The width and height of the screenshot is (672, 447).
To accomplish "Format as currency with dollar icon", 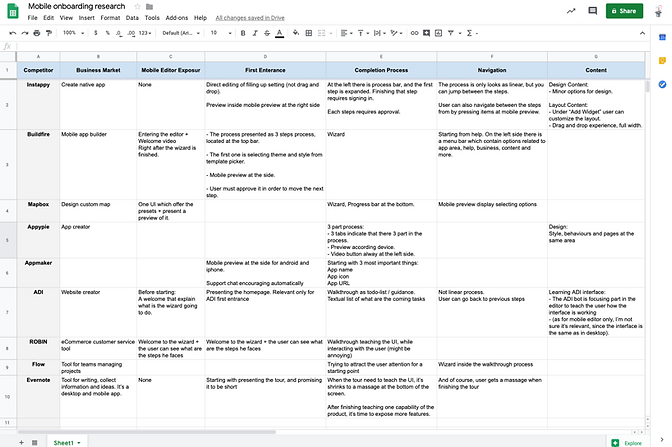I will (x=96, y=33).
